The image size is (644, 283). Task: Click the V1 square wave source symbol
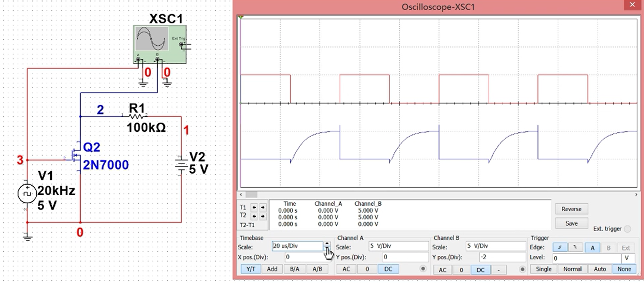pos(27,193)
